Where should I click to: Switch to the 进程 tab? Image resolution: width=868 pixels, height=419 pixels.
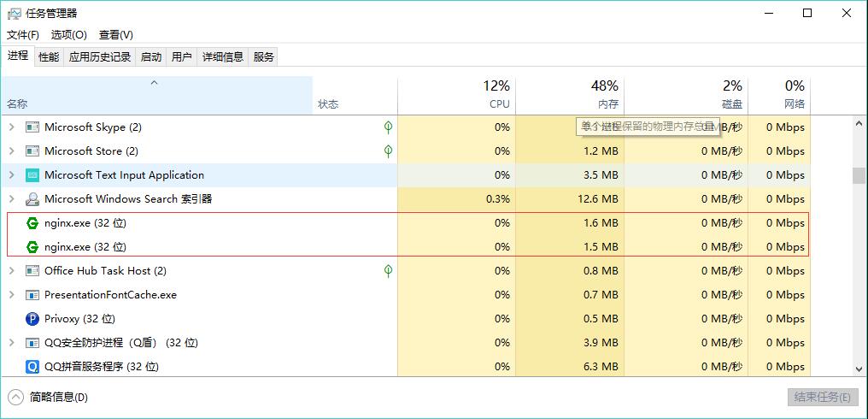point(18,56)
